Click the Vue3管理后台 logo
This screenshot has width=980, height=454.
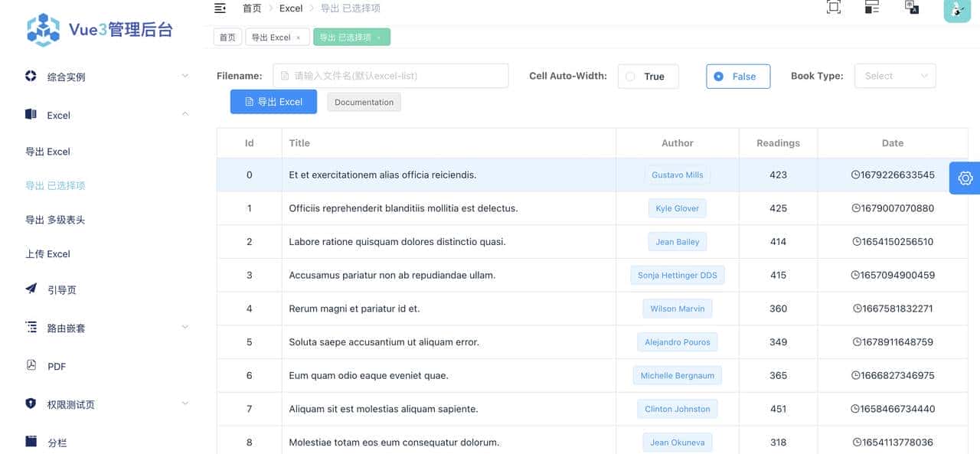[100, 30]
